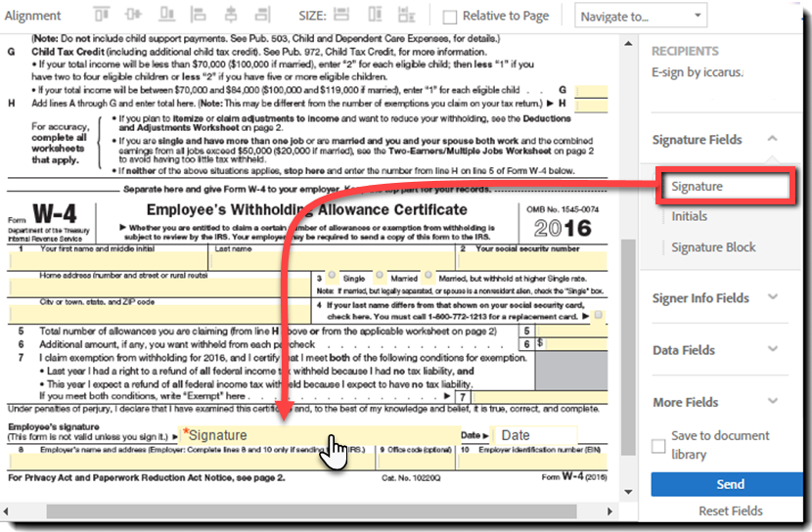Align selected fields to top
The width and height of the screenshot is (812, 532).
point(102,15)
